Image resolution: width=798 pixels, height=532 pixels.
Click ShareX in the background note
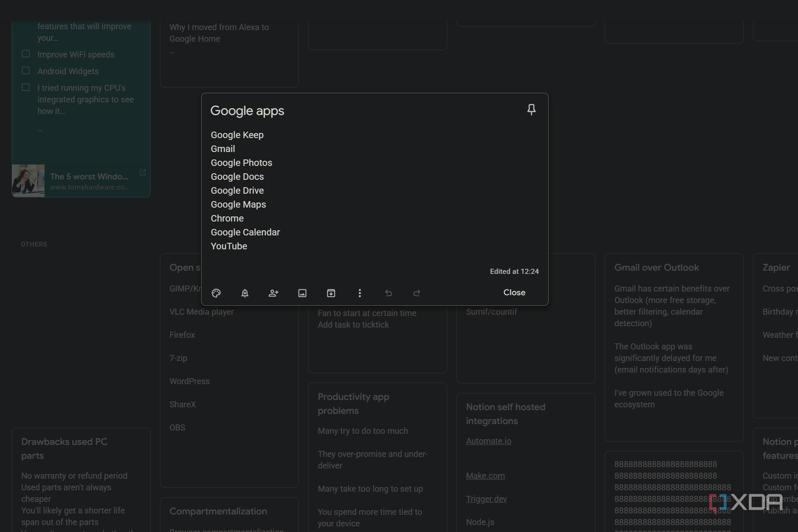pos(183,405)
